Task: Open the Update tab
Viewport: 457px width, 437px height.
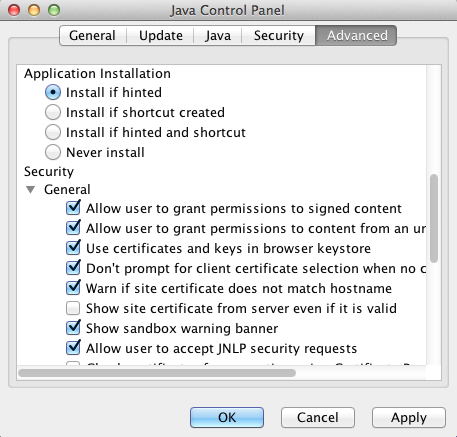Action: (161, 35)
